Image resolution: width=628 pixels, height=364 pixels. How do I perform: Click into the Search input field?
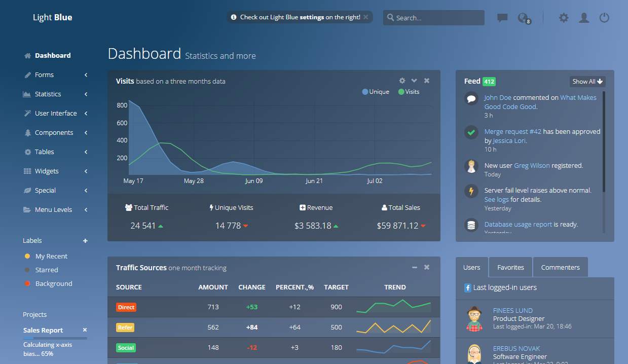[434, 18]
